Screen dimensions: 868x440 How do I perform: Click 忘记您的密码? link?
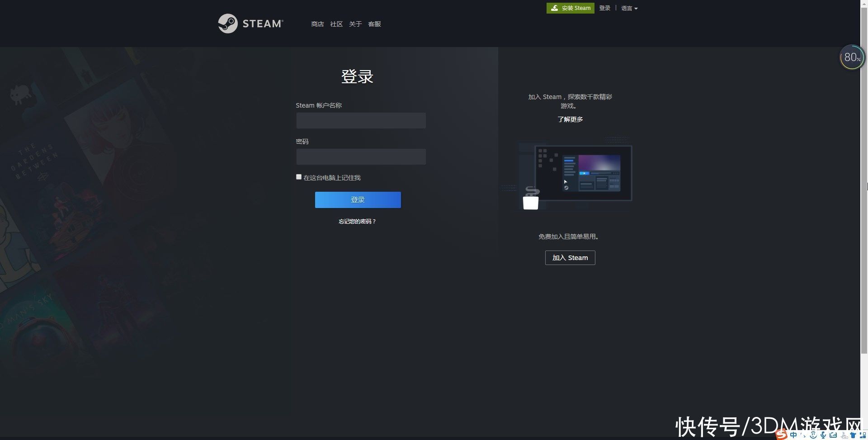pos(357,221)
